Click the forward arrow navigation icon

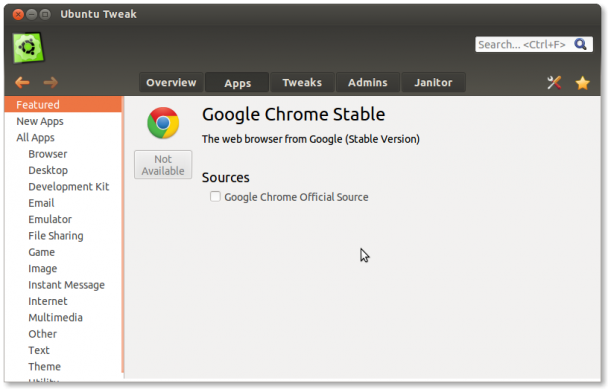click(x=50, y=82)
